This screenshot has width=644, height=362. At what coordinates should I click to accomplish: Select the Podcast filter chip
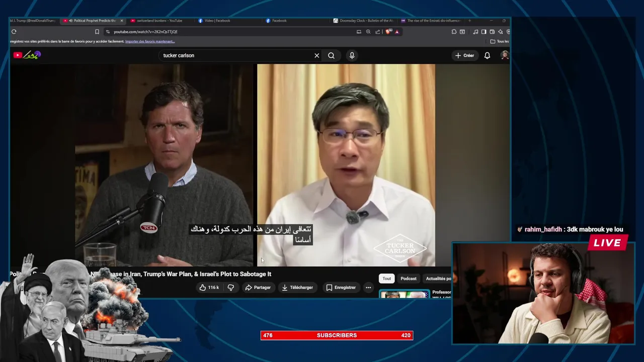409,279
